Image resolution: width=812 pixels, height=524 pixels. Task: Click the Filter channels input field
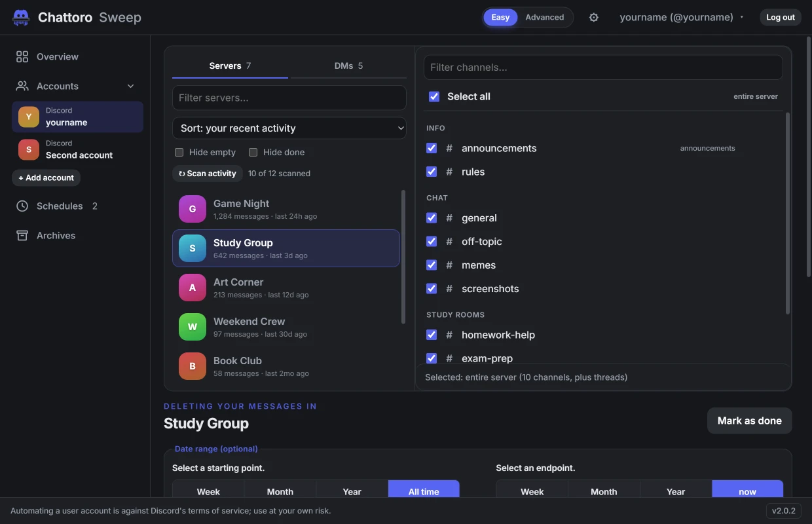point(603,67)
